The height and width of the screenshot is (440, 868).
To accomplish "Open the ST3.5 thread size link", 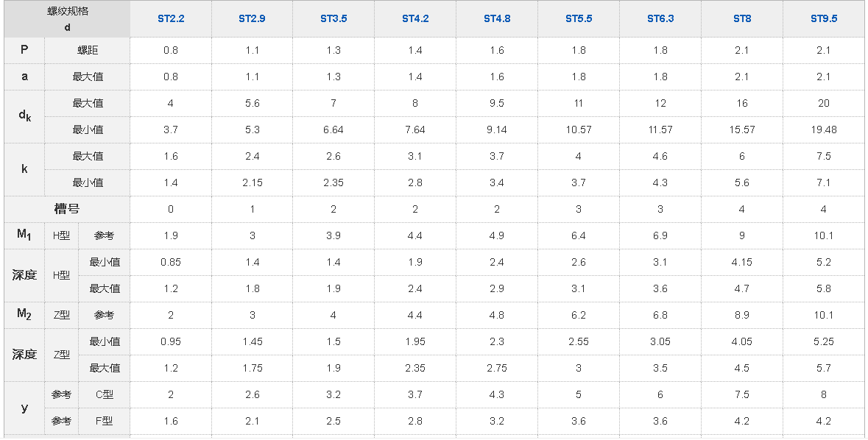I will coord(334,18).
